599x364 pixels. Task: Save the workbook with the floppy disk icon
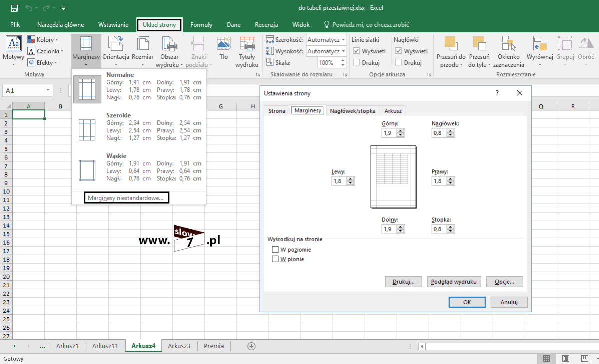pyautogui.click(x=14, y=8)
